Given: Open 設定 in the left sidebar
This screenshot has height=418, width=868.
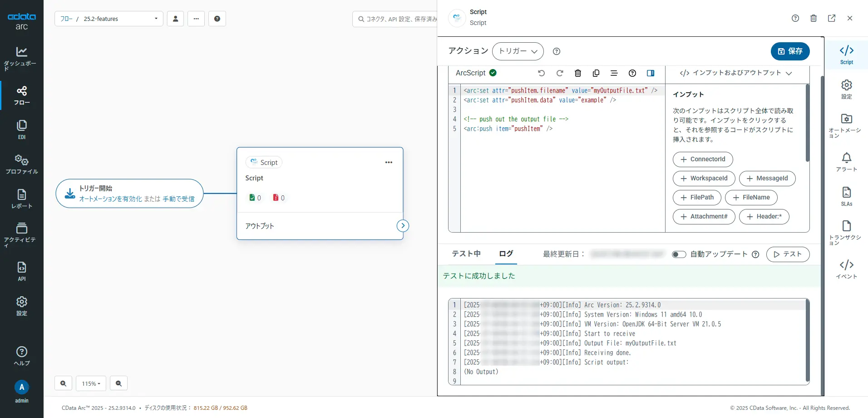Looking at the screenshot, I should coord(21,306).
